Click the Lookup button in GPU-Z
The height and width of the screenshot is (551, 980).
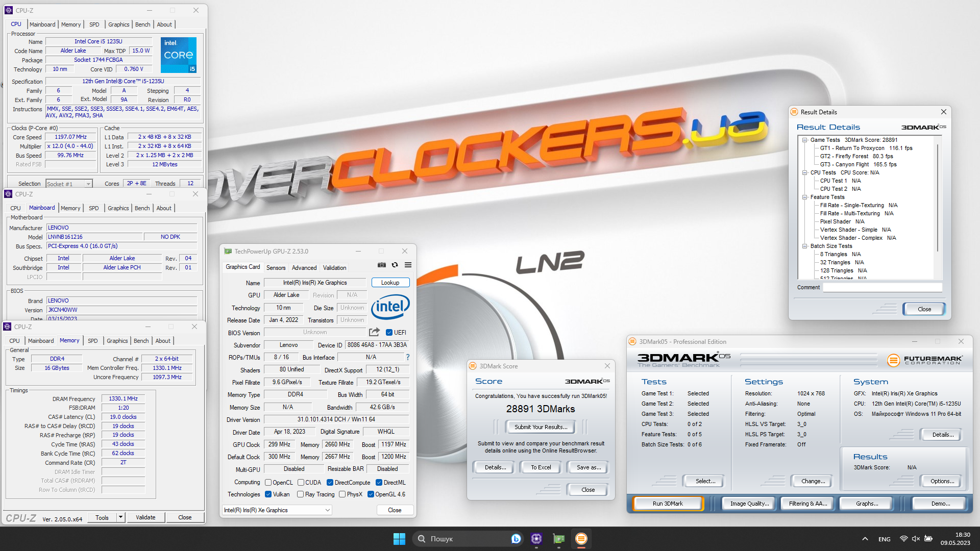pos(390,283)
